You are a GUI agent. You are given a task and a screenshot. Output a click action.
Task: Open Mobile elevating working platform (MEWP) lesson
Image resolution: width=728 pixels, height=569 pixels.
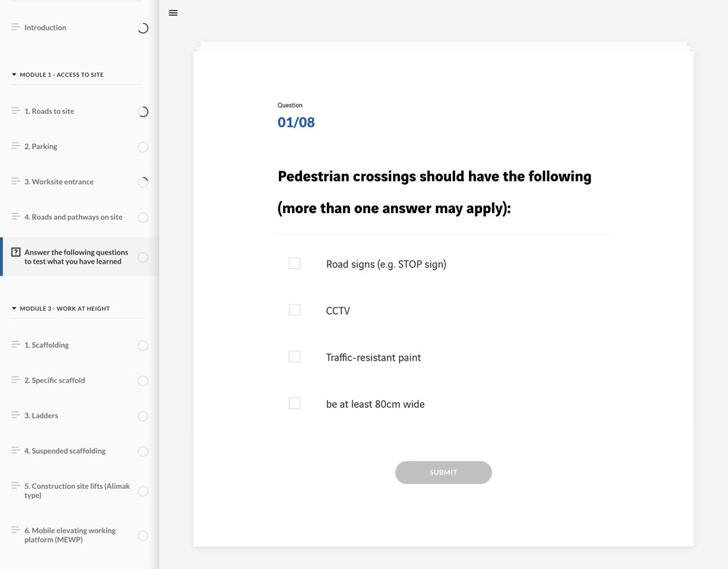[70, 535]
